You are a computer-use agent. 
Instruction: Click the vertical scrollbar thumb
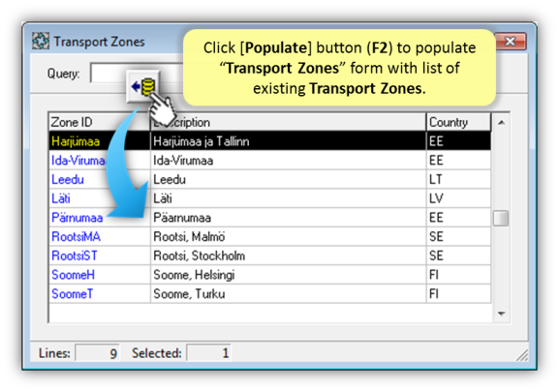[501, 218]
